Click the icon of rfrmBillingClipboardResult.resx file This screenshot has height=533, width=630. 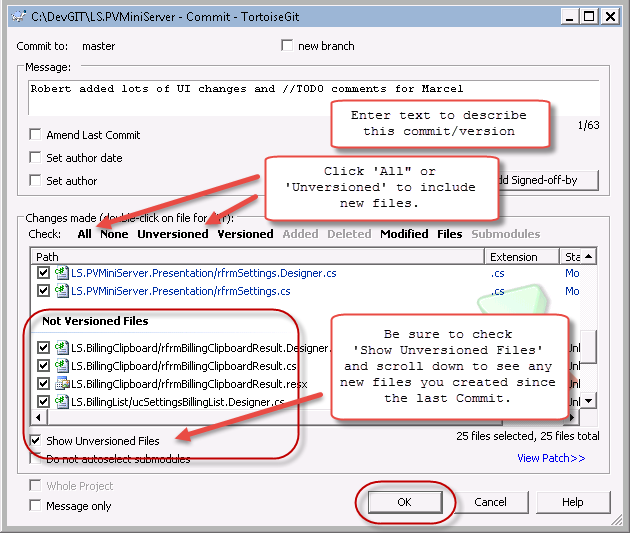click(62, 384)
